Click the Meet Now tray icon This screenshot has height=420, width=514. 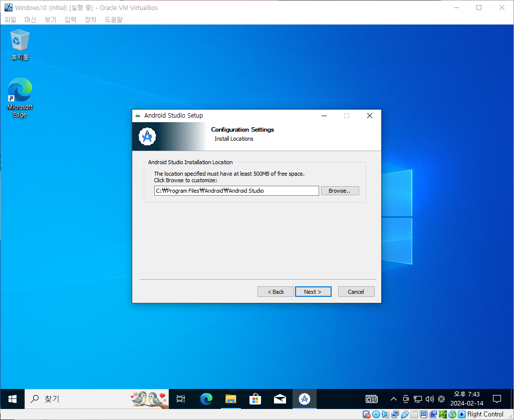point(406,398)
